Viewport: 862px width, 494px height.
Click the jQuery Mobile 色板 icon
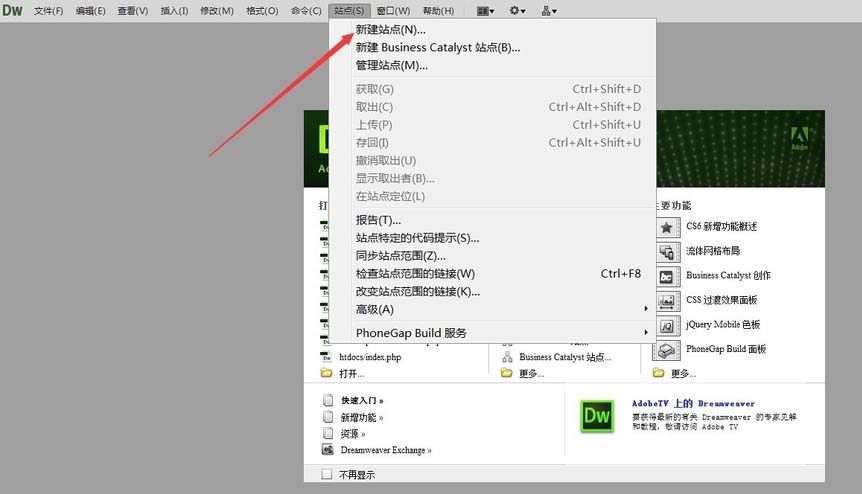tap(666, 325)
